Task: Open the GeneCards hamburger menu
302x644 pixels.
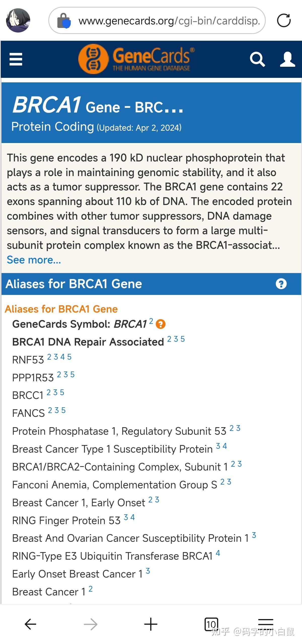Action: [16, 59]
